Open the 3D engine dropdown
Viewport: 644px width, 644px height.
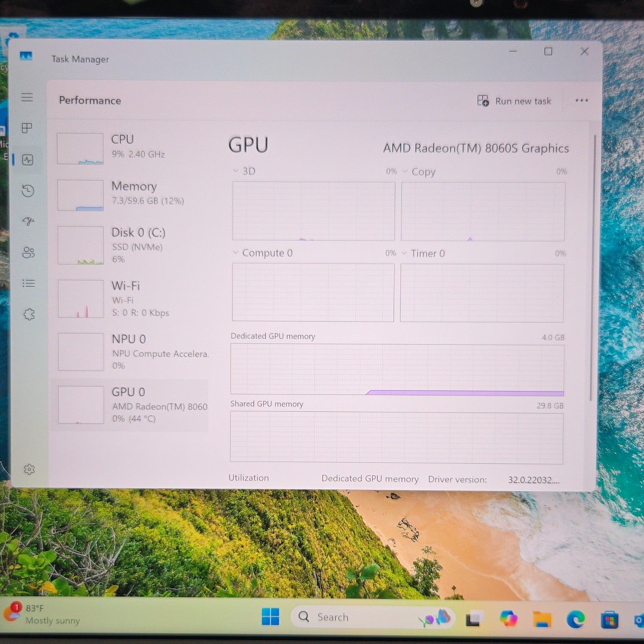tap(244, 171)
